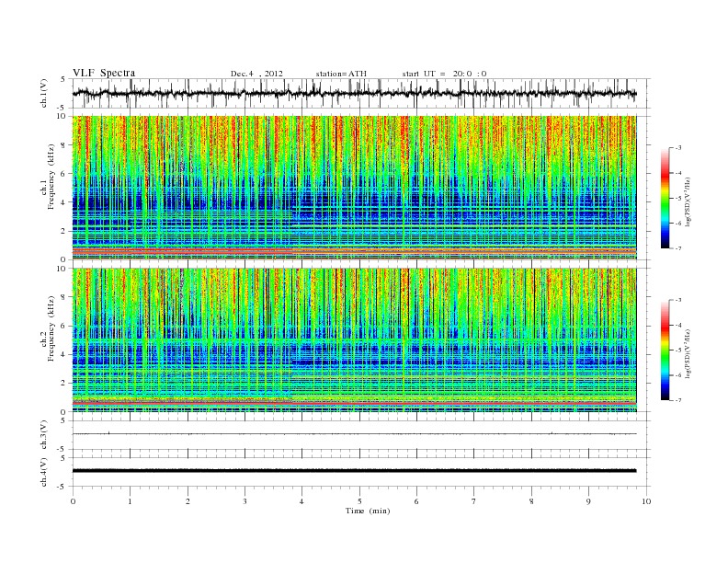Viewport: 728px width, 563px height.
Task: Click the "6" kHz tick on ch.2 spectrogram
Action: pos(63,326)
